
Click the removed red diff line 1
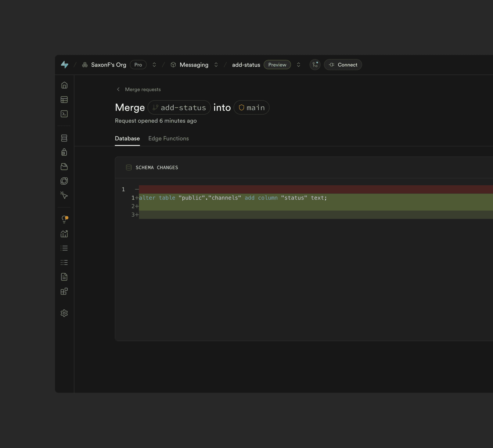[x=316, y=189]
